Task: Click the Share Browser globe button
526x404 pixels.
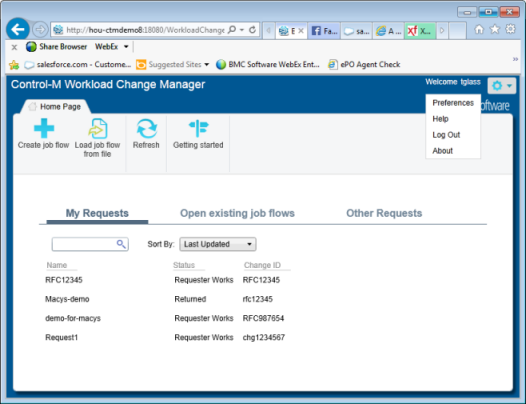Action: point(56,47)
